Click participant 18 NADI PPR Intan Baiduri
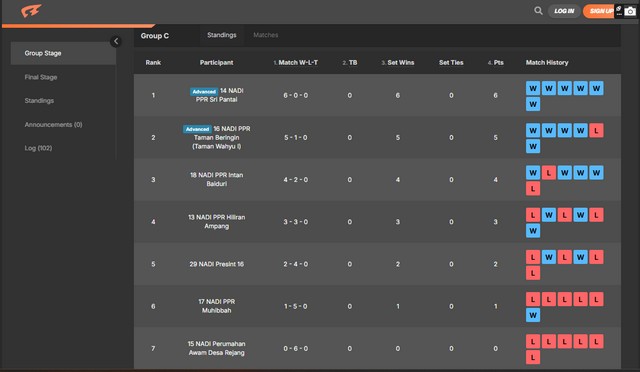Screen dimensions: 640x372 pos(216,179)
